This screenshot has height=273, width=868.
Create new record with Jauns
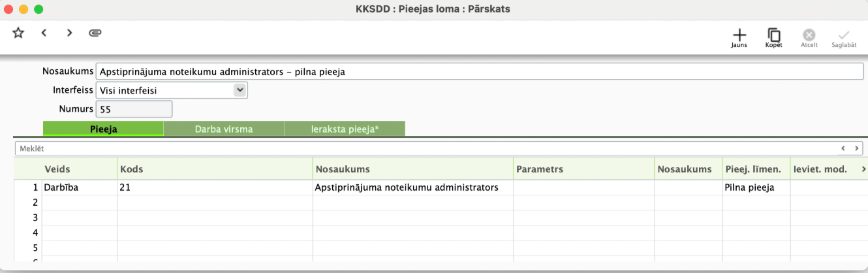(739, 37)
